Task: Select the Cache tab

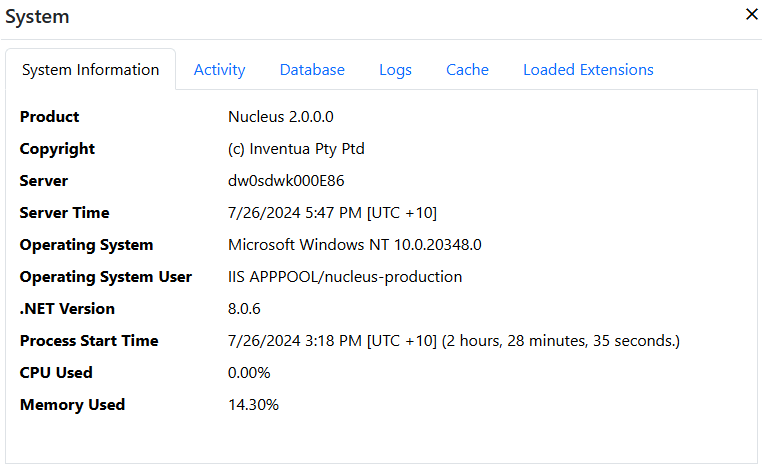Action: [x=467, y=70]
